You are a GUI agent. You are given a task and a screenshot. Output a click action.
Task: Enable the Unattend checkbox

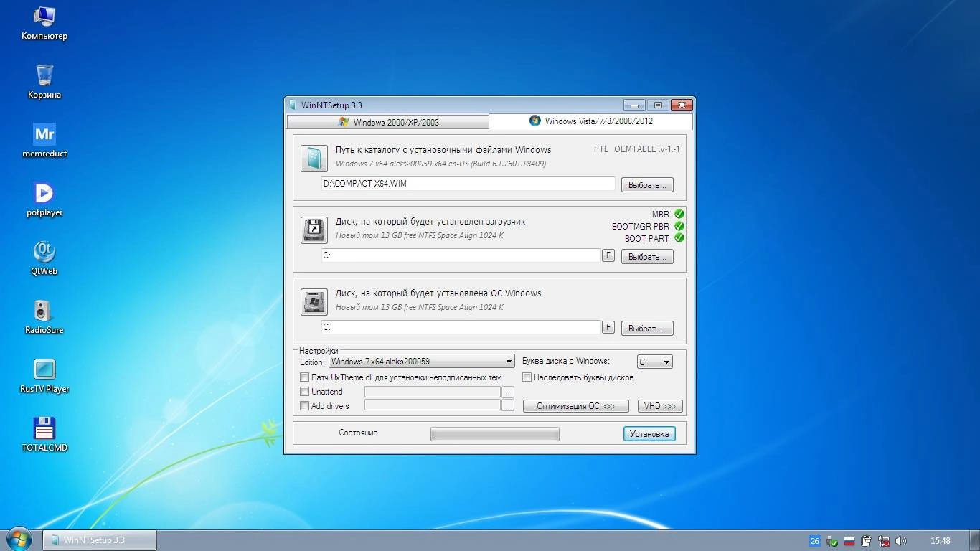coord(304,392)
